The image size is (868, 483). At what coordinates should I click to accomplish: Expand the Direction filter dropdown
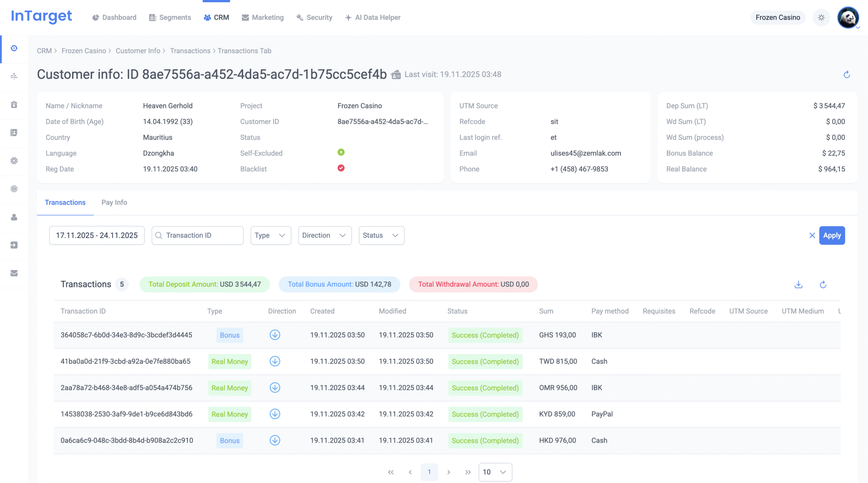click(x=324, y=235)
